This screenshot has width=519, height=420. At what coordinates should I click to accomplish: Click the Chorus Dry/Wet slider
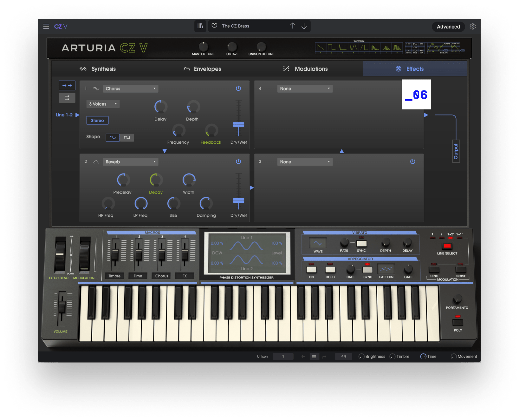pos(238,125)
